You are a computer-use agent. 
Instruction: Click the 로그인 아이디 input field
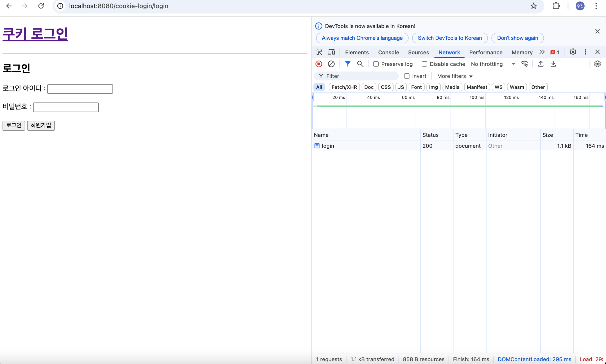click(x=80, y=89)
